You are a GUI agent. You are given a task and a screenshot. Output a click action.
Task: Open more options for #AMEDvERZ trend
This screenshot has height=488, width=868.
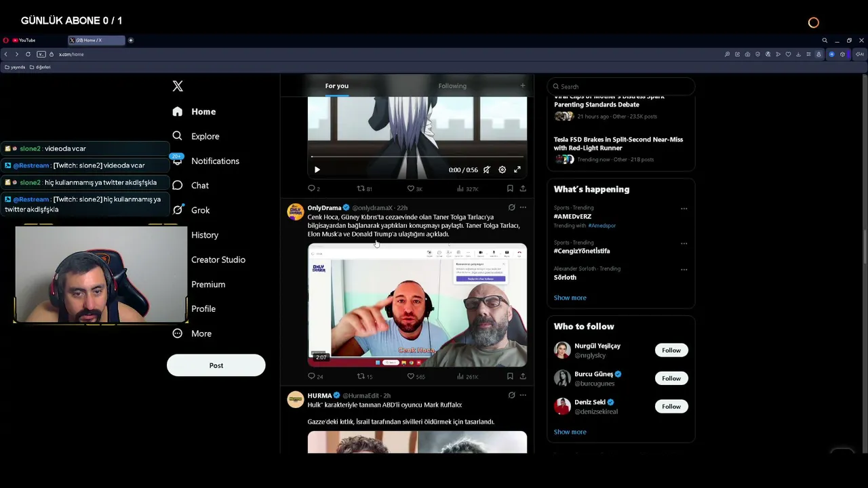tap(684, 209)
